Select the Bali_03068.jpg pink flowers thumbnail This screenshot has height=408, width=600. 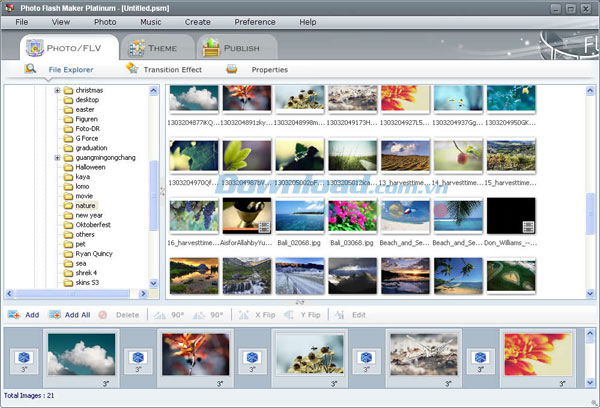click(352, 216)
